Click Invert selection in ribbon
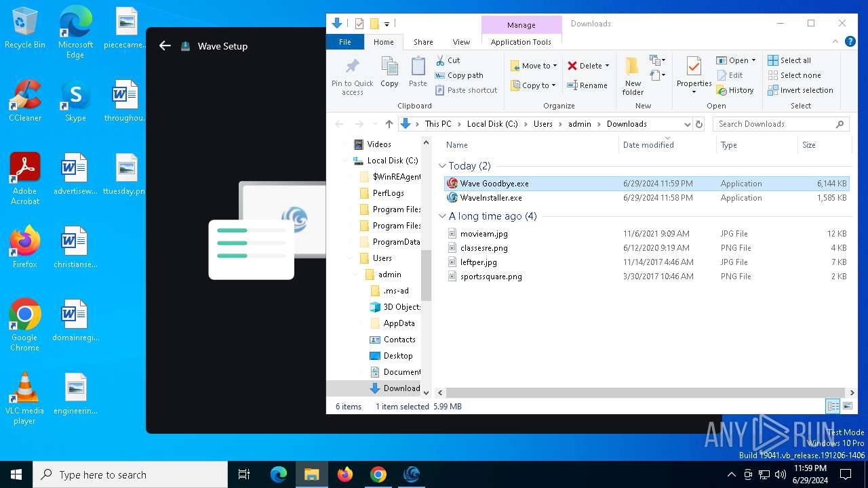This screenshot has width=868, height=488. coord(800,90)
